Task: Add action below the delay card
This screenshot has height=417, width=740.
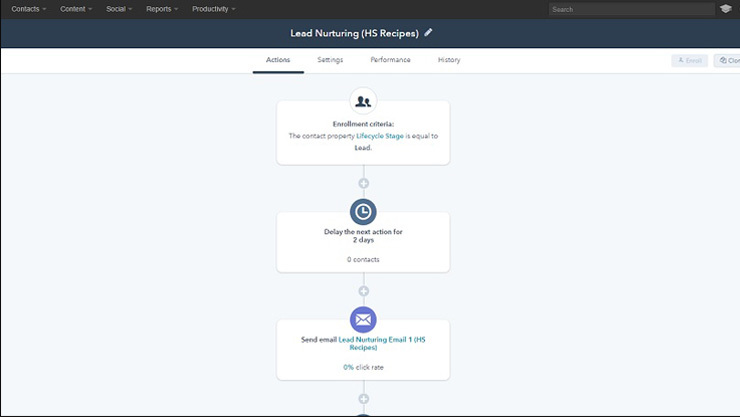Action: click(x=363, y=291)
